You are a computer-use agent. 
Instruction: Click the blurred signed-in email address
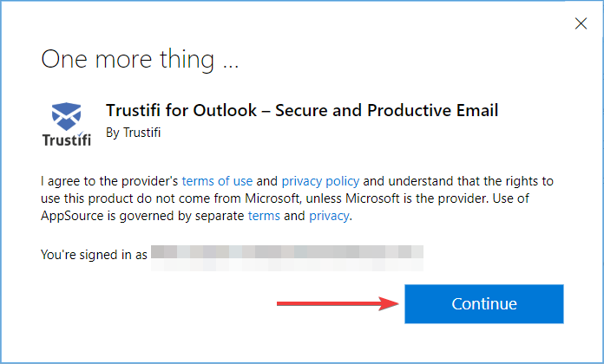tap(287, 257)
